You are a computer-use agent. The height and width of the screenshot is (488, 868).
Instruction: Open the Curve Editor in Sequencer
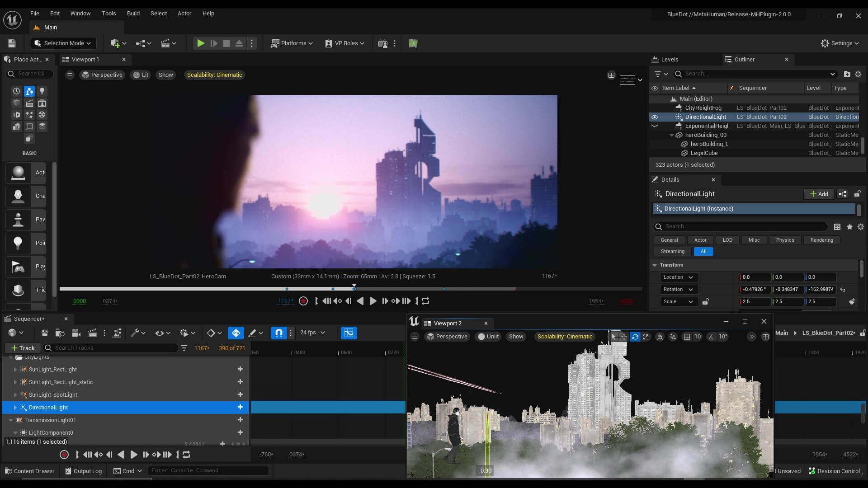coord(349,333)
